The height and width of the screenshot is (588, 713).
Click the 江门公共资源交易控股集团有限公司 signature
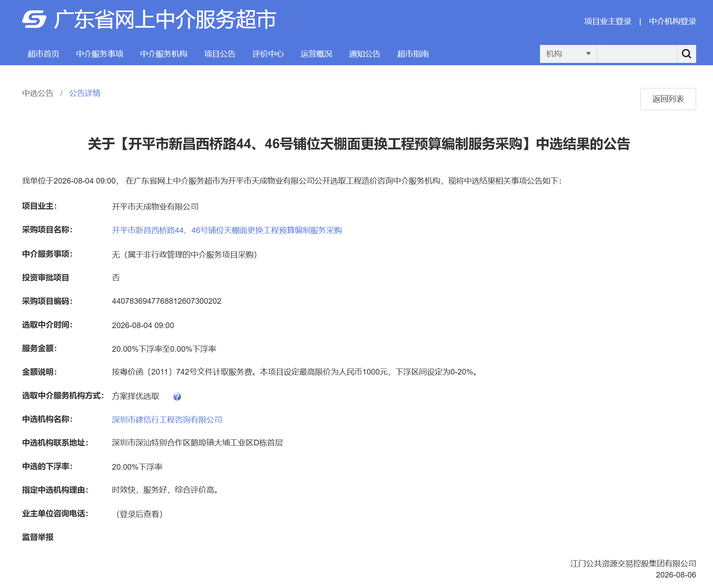click(633, 564)
